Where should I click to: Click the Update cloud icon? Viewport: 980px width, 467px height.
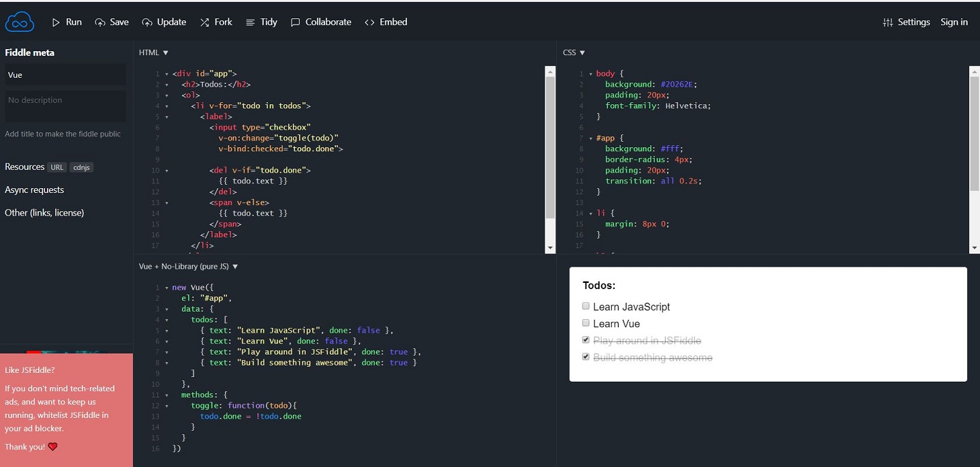point(147,22)
